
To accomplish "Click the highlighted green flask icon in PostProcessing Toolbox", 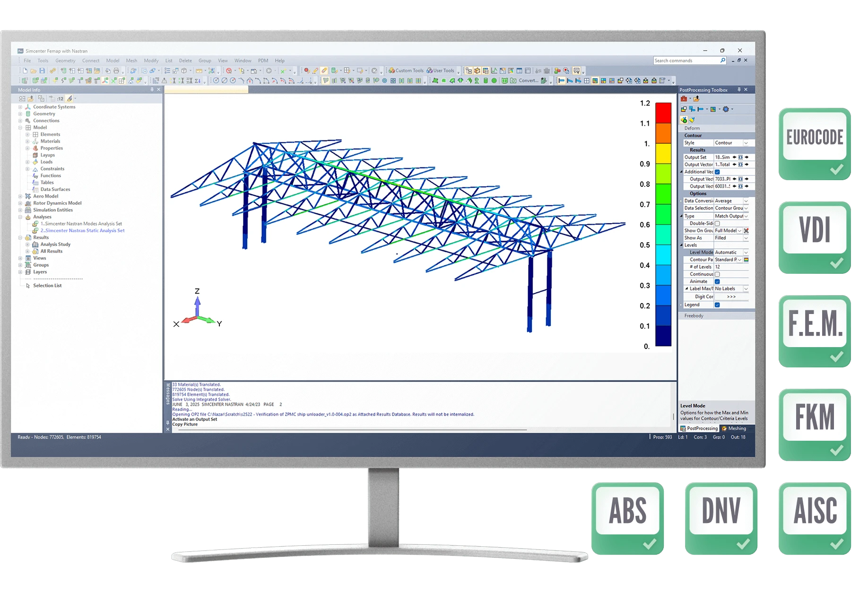I will click(684, 120).
